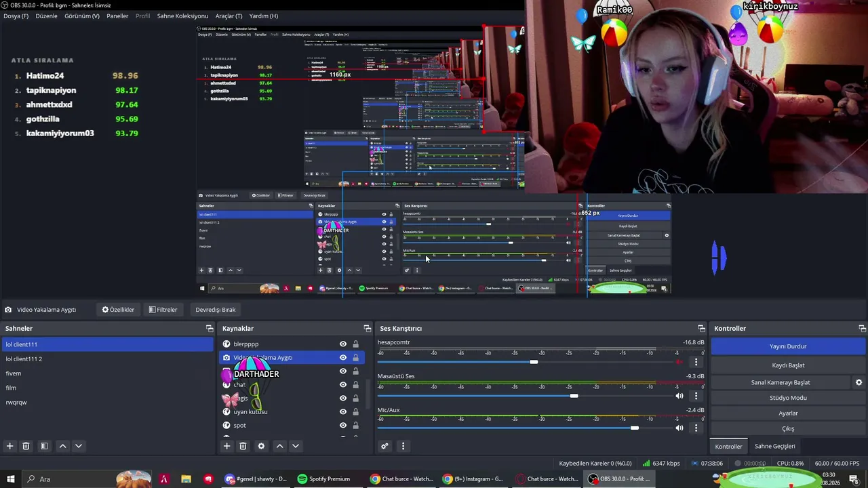Toggle lock on the Video Yakalama Aygıtı source
This screenshot has width=868, height=488.
[355, 358]
